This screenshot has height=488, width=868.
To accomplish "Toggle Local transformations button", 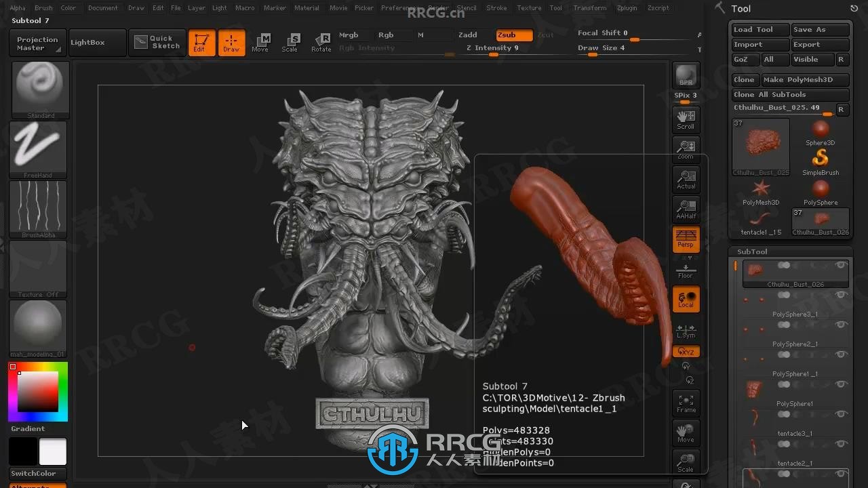I will (x=686, y=299).
